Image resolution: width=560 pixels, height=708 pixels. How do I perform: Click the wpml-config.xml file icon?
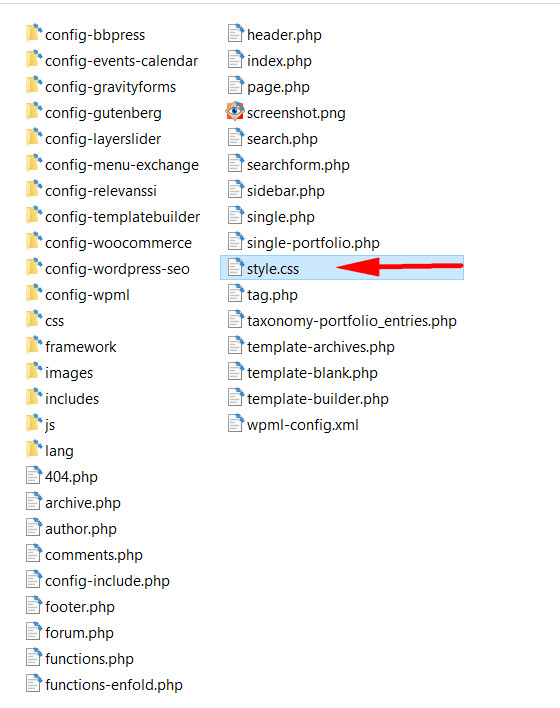(x=236, y=424)
